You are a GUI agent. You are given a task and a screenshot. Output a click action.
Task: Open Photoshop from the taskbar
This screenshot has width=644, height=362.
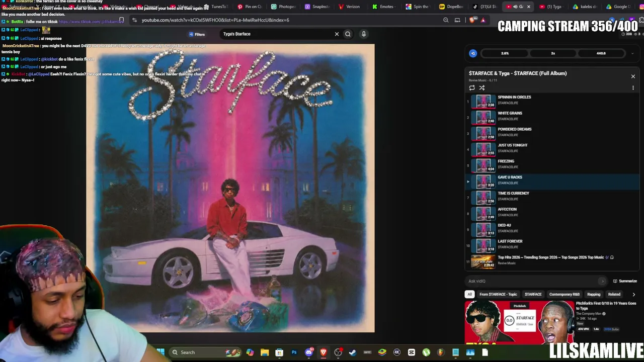tap(294, 352)
